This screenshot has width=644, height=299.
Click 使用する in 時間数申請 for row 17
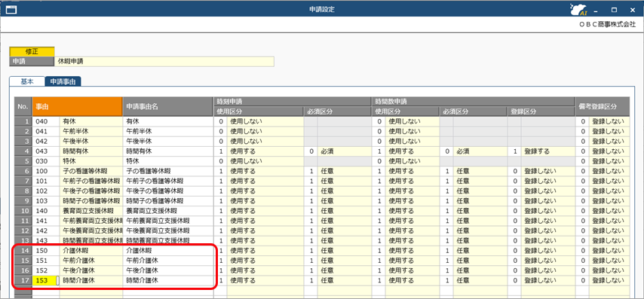click(412, 280)
